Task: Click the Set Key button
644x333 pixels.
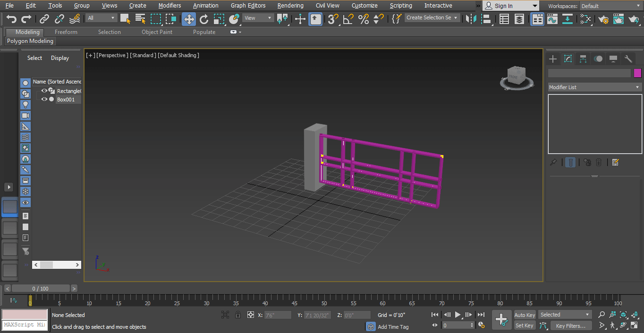Action: [x=525, y=325]
